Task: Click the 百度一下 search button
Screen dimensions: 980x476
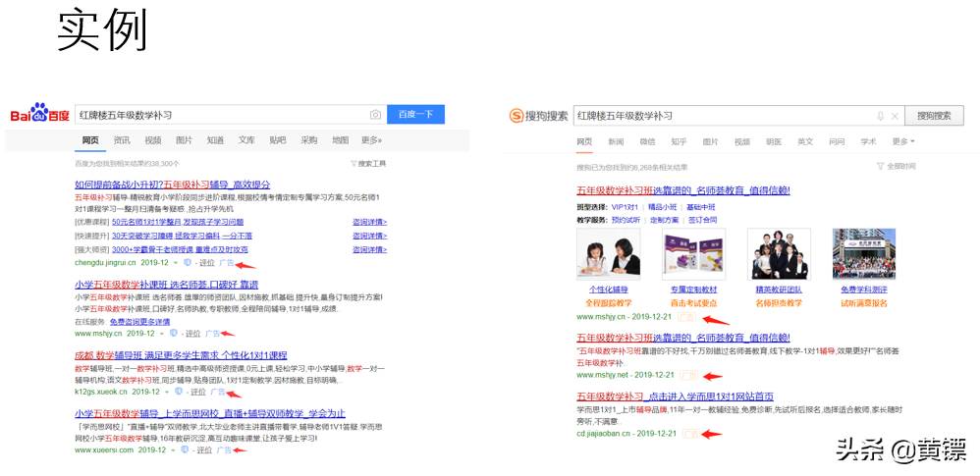Action: 415,114
